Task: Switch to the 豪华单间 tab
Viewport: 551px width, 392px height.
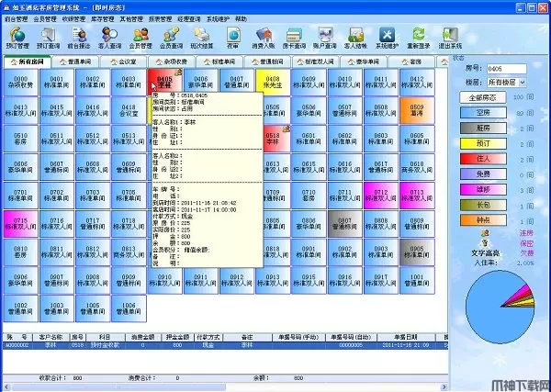Action: click(x=364, y=62)
